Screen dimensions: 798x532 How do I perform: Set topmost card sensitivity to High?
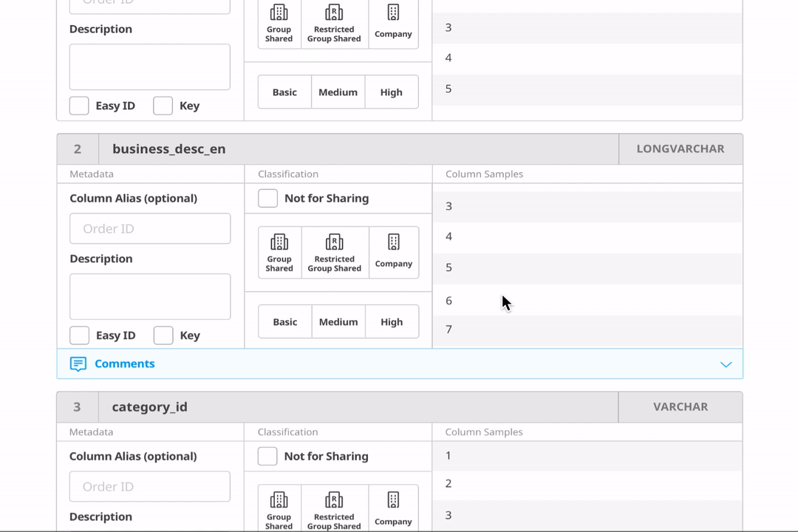point(392,92)
